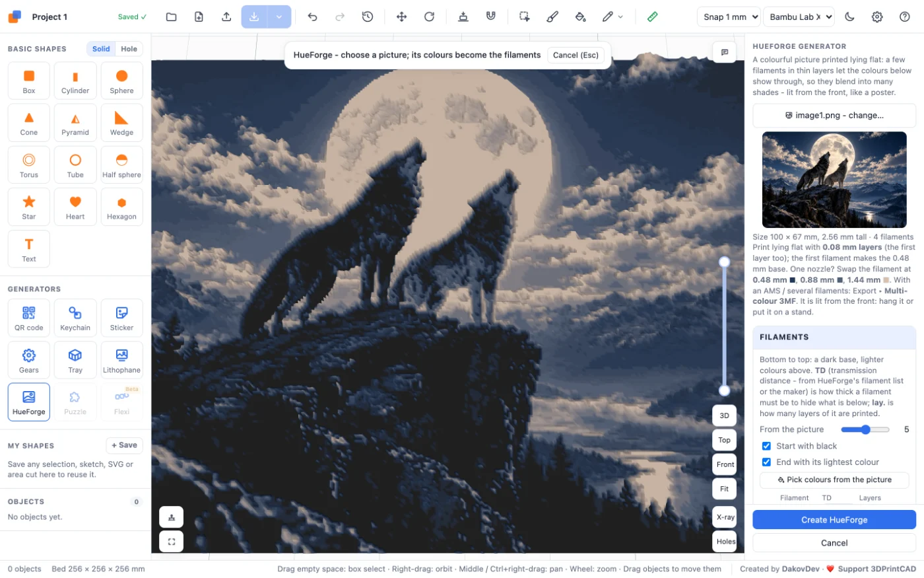Switch shape mode to Solid
The image size is (924, 578).
[101, 49]
